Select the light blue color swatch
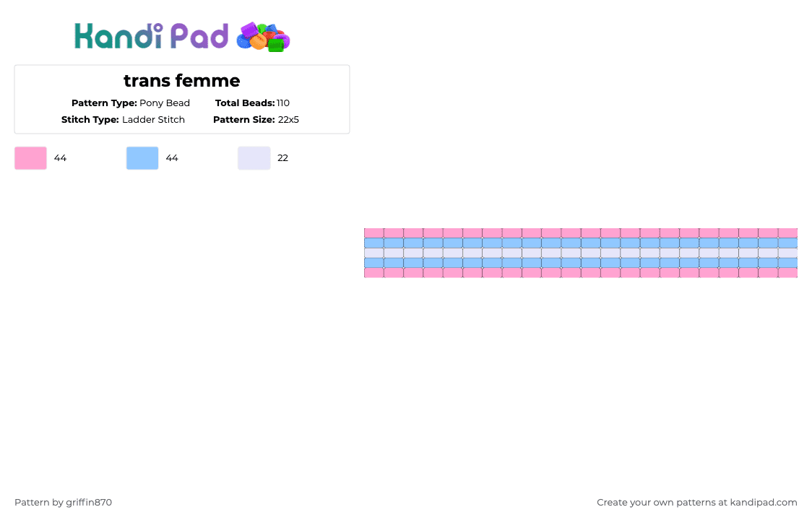 click(142, 158)
